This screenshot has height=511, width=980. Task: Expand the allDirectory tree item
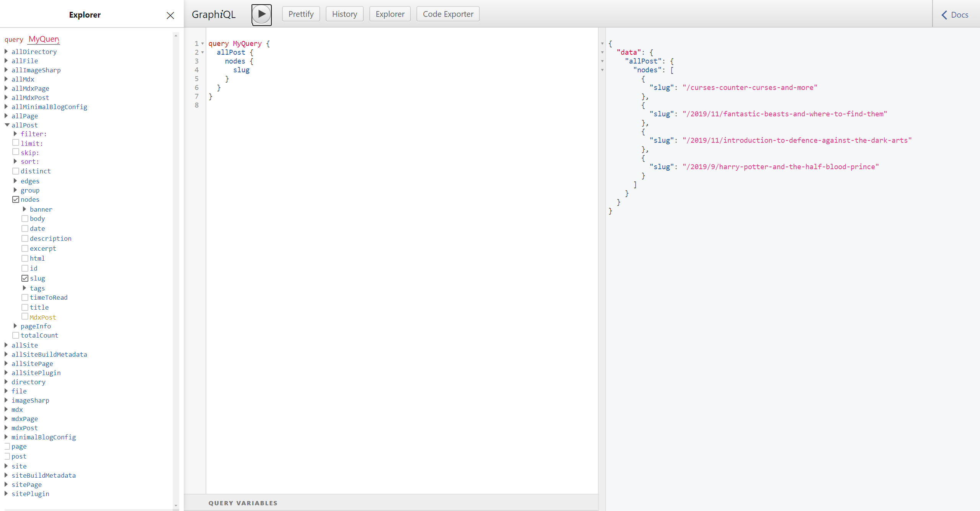pos(6,51)
